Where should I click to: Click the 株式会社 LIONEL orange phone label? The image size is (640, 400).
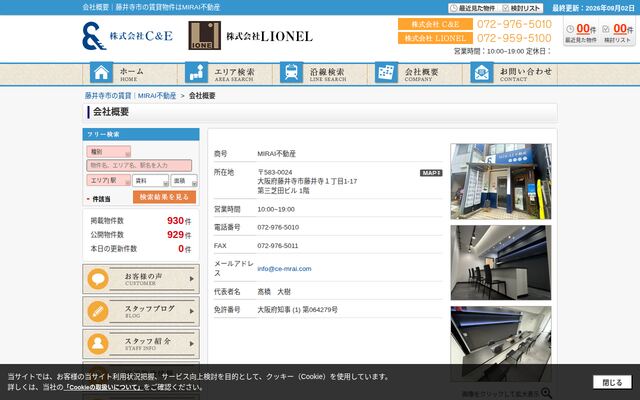coord(435,38)
